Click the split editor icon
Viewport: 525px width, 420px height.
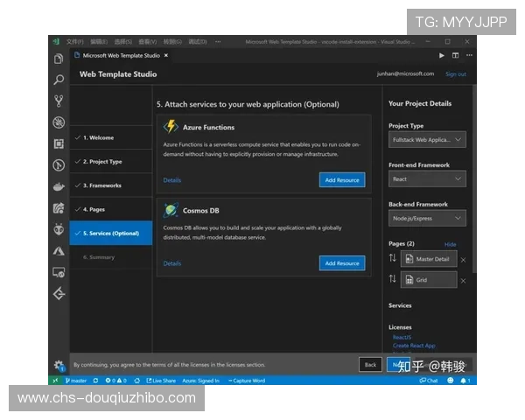click(454, 55)
